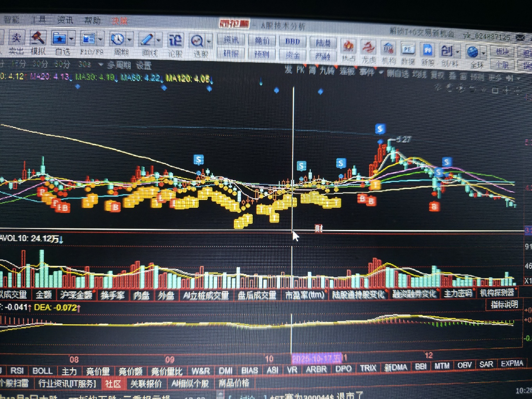The image size is (532, 399).
Task: Switch to the 社区 tab
Action: pos(113,384)
